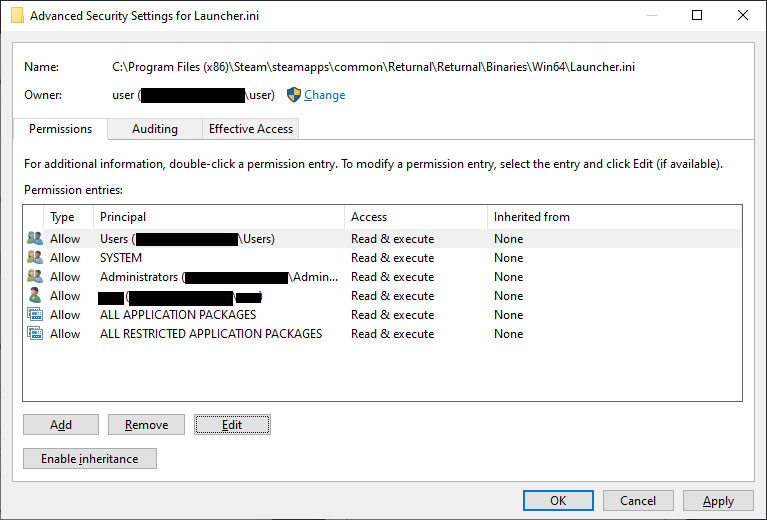
Task: Remove the selected permission entry
Action: (x=146, y=425)
